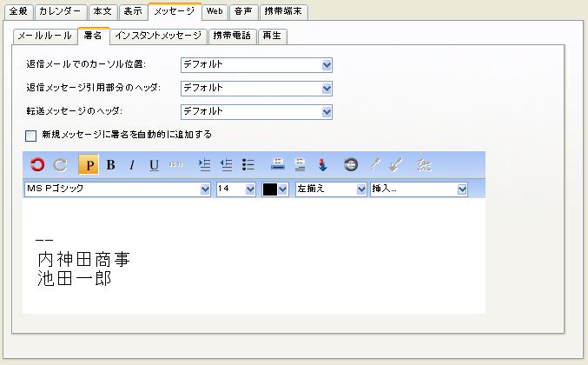588x365 pixels.
Task: Open the 挿入... insert dropdown
Action: tap(419, 189)
